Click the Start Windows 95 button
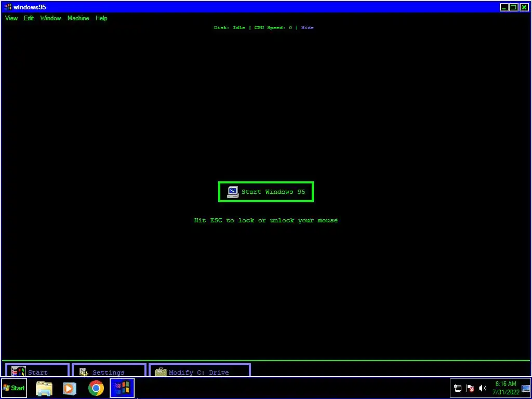The width and height of the screenshot is (532, 399). click(266, 192)
